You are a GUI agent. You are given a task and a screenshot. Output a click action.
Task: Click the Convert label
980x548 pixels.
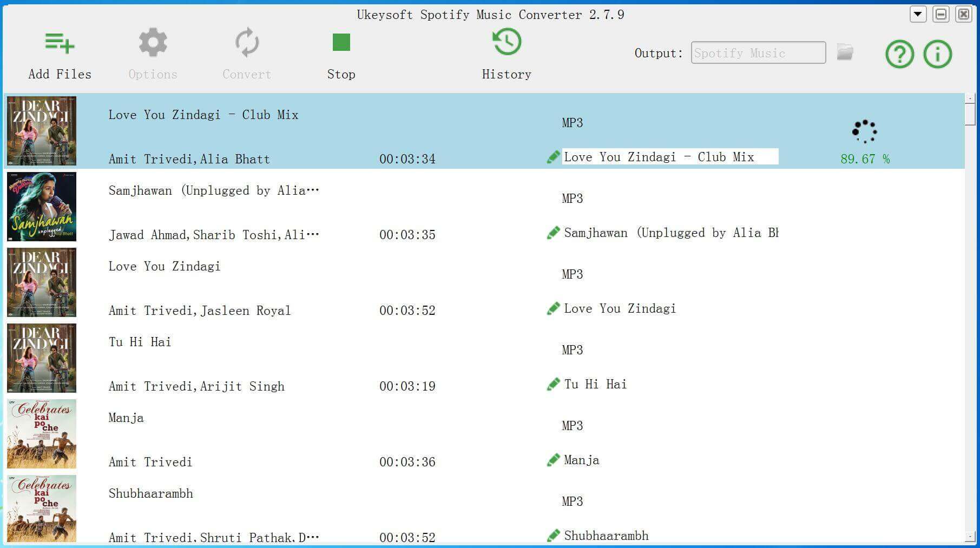tap(247, 74)
